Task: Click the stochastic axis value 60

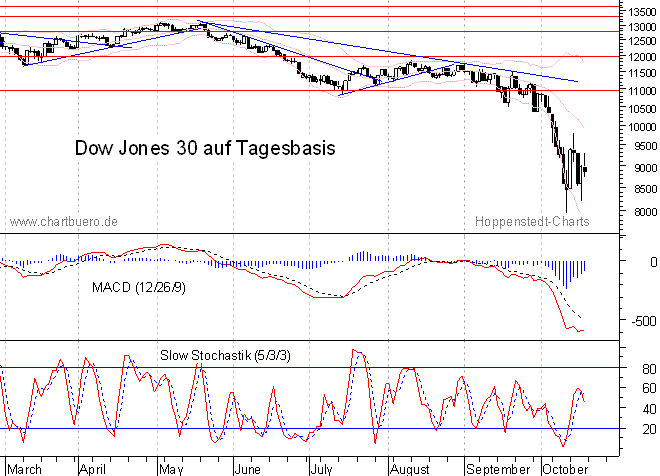Action: pos(649,388)
